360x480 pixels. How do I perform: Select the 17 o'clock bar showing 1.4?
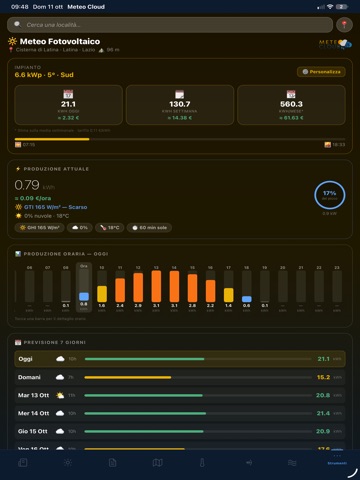coord(228,287)
